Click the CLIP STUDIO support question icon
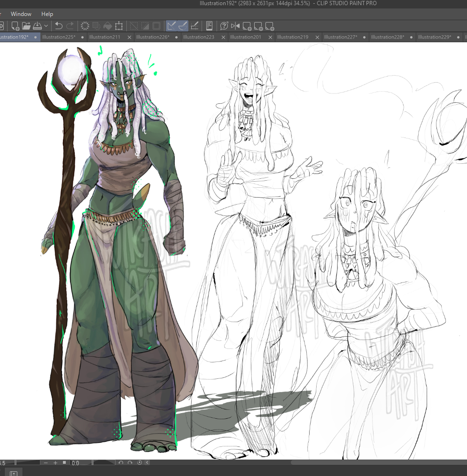Viewport: 467px width, 476px height. 224,26
